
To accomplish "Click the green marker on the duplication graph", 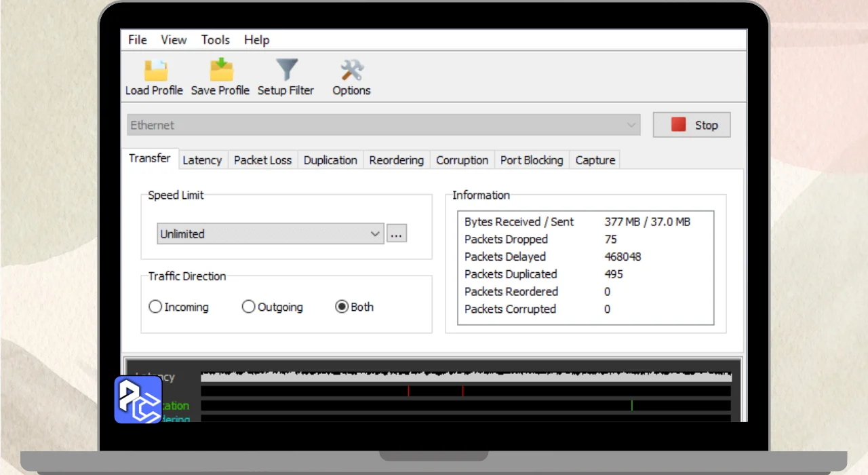I will pyautogui.click(x=631, y=405).
